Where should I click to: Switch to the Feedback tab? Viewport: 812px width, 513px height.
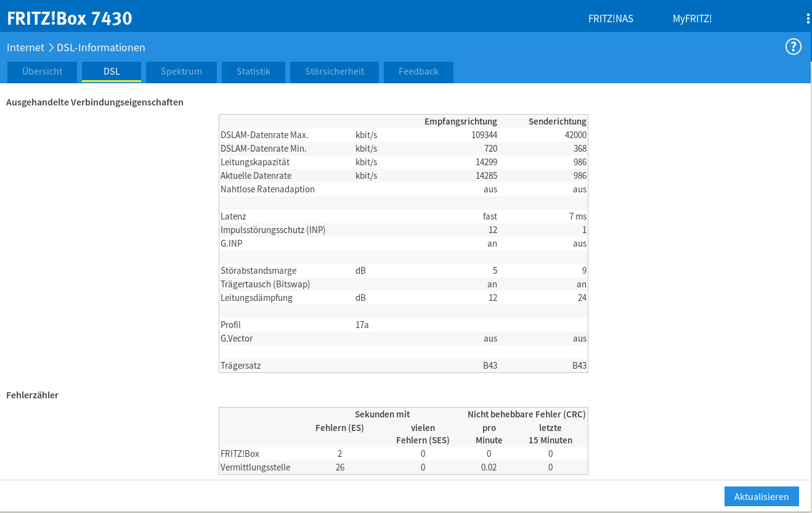(x=418, y=72)
